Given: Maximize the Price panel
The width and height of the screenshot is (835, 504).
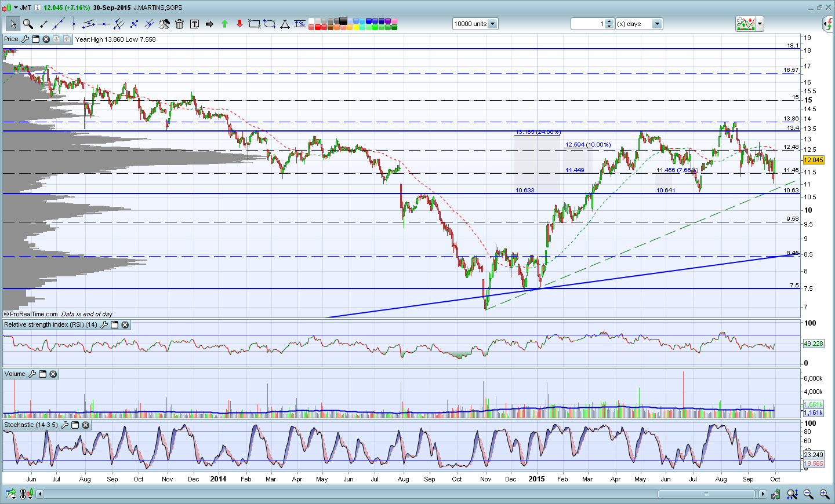Looking at the screenshot, I should (x=35, y=39).
